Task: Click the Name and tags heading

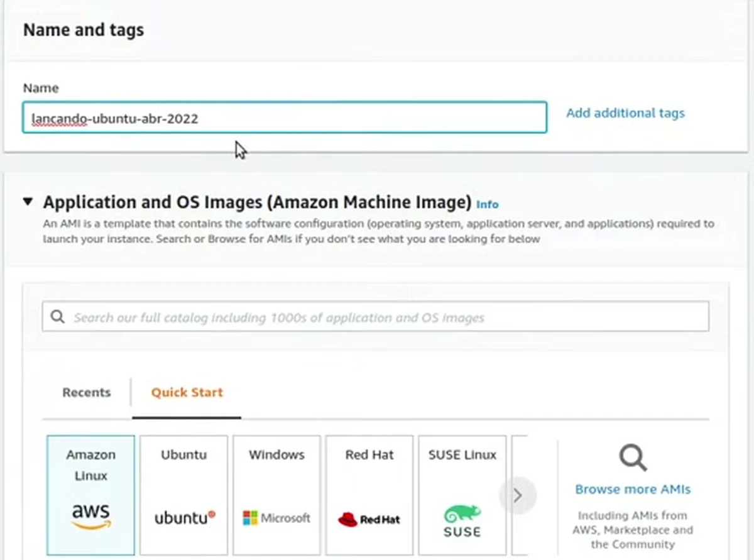Action: pyautogui.click(x=84, y=30)
